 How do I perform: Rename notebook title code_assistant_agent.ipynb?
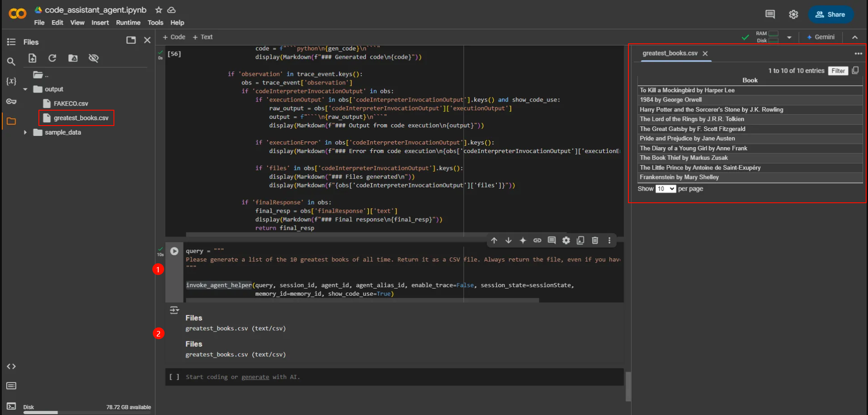(95, 10)
